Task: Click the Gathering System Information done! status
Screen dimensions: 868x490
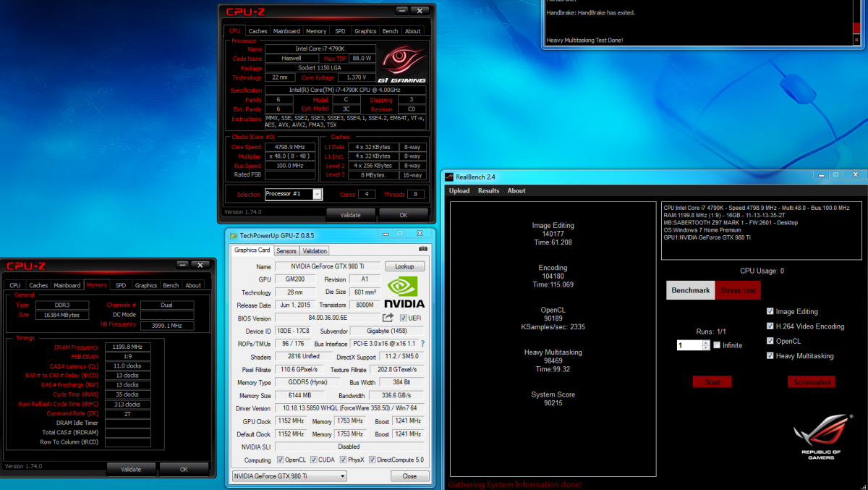Action: pos(515,484)
